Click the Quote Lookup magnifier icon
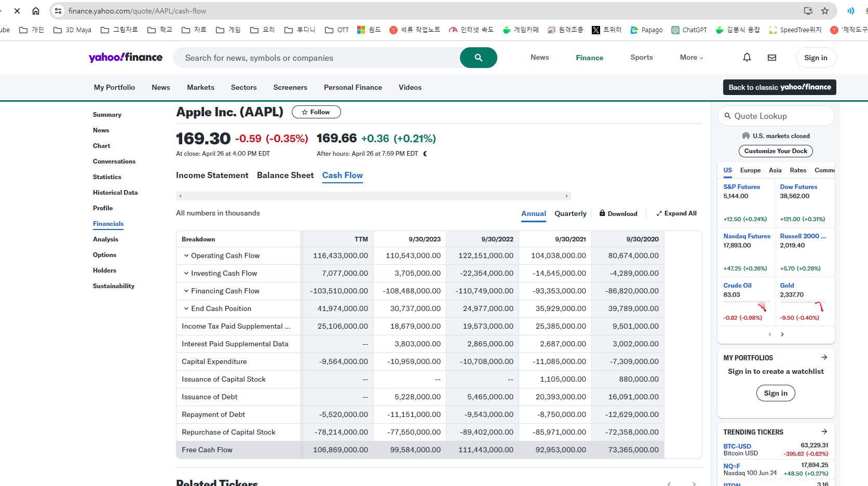Viewport: 868px width, 486px height. coord(728,116)
